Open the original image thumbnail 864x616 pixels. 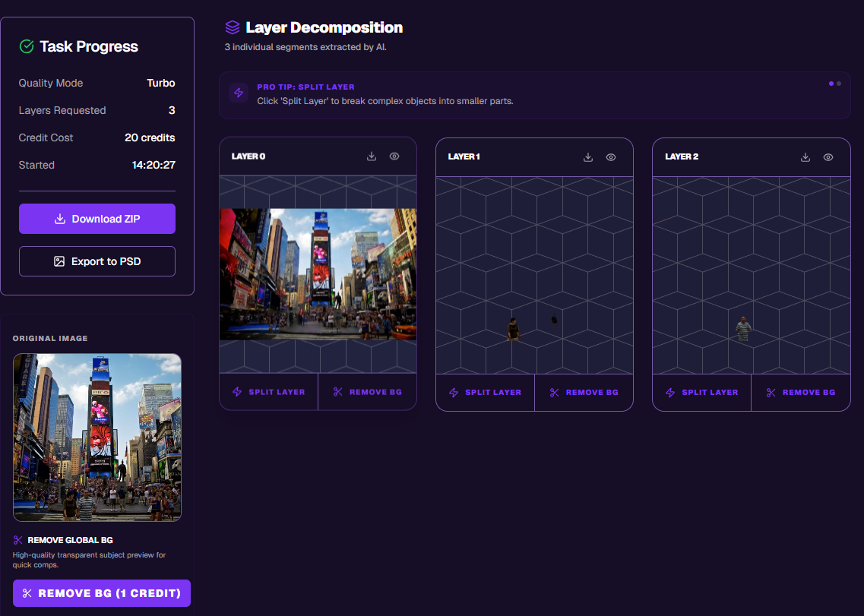tap(97, 438)
